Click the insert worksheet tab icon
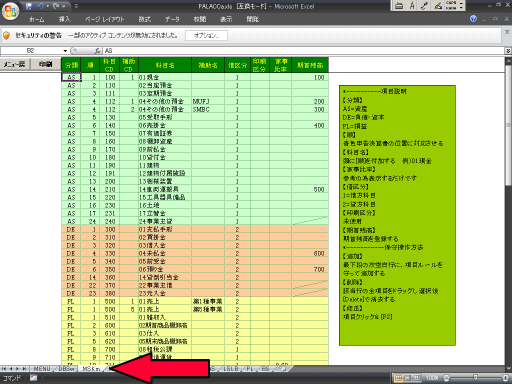 coord(282,368)
